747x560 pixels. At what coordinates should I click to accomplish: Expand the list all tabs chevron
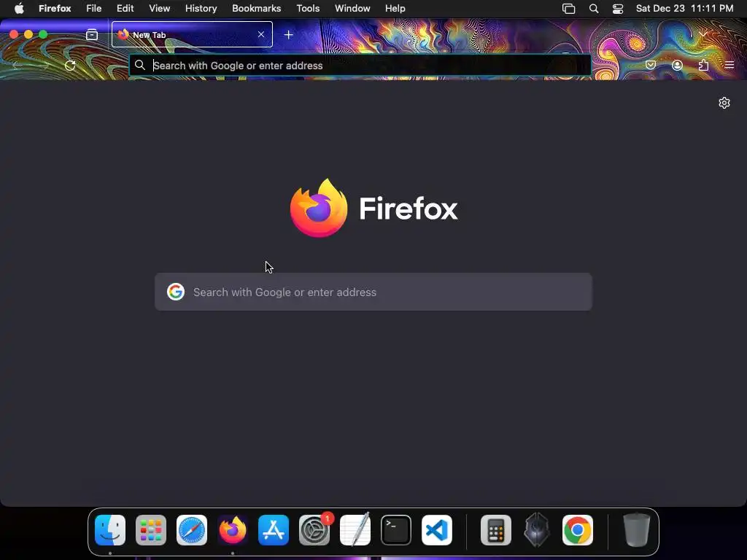(703, 34)
